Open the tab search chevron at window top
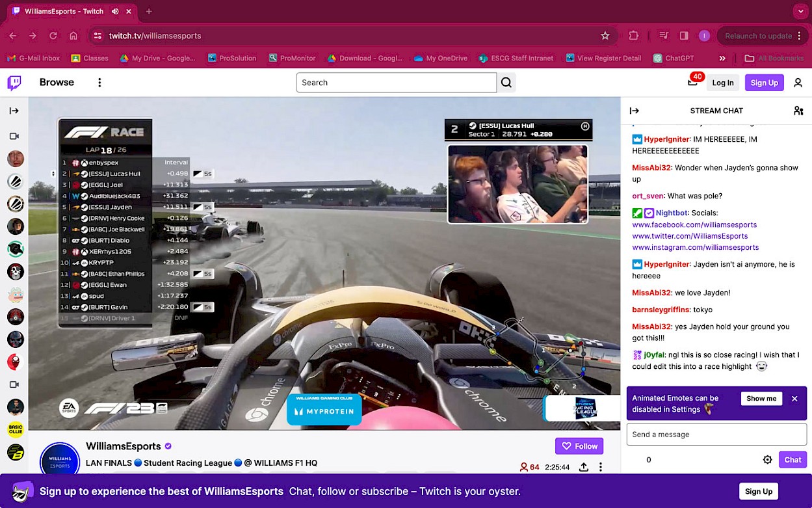The width and height of the screenshot is (812, 508). (800, 12)
